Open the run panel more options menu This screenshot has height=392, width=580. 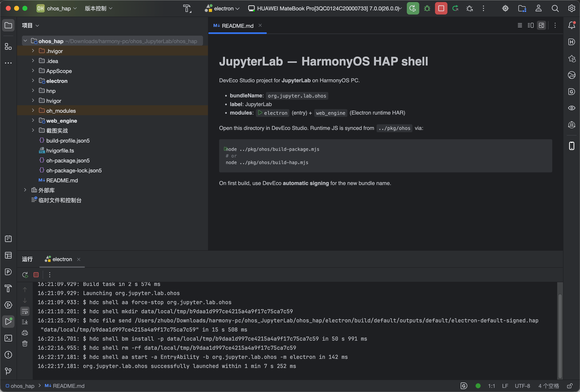point(50,275)
